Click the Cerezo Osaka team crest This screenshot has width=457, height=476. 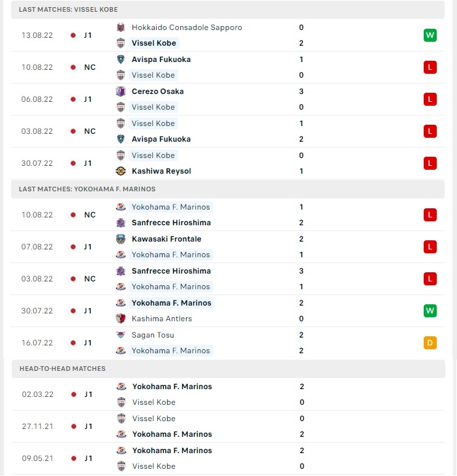121,91
